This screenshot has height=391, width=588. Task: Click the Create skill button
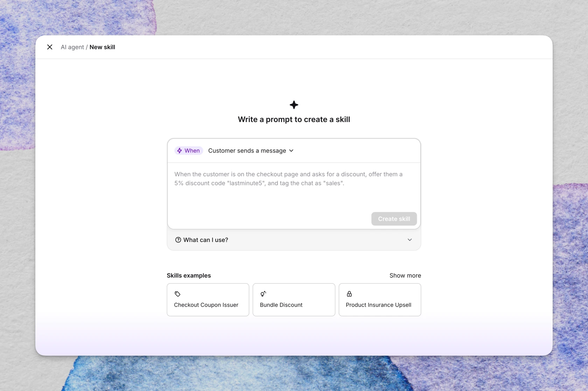pos(394,219)
